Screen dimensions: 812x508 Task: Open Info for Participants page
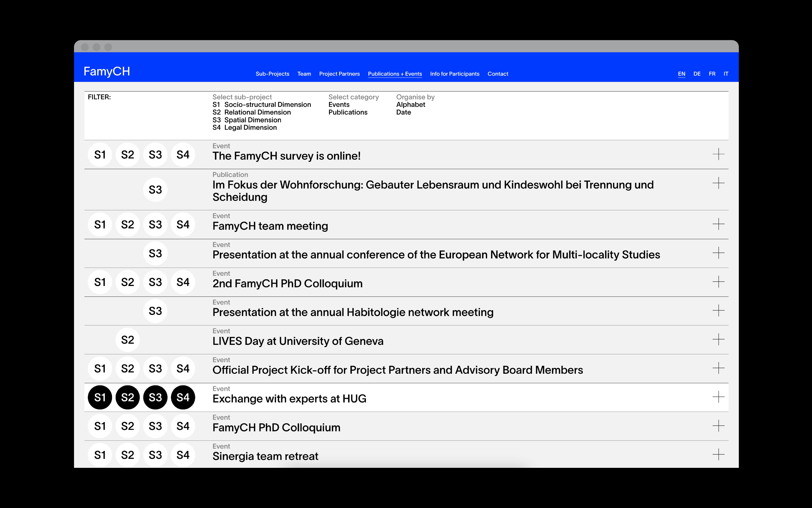[454, 74]
